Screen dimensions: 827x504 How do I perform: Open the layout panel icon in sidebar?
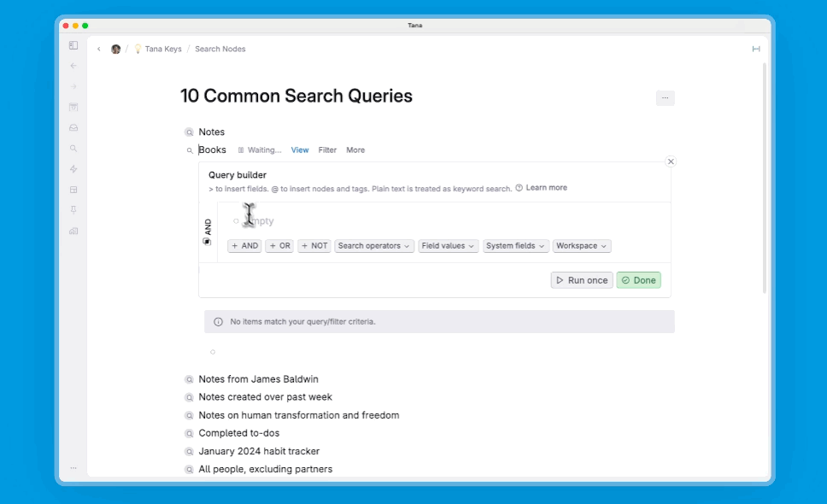click(73, 190)
